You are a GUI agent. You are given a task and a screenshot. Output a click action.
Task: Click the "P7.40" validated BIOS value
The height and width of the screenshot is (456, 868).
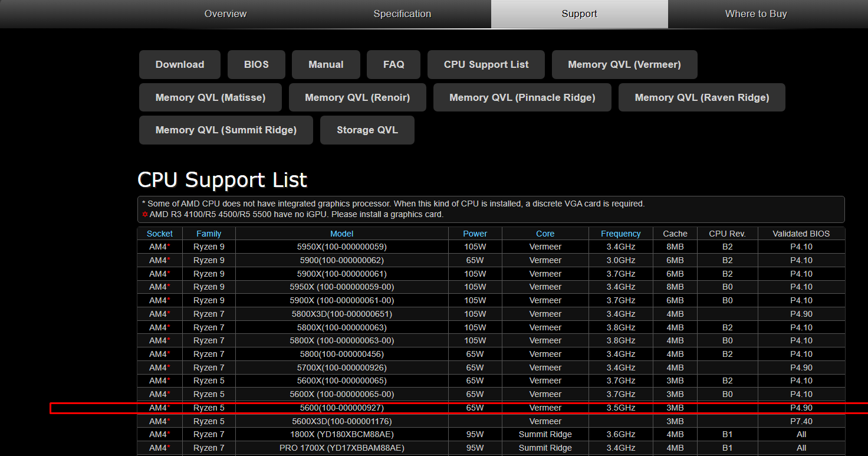click(801, 421)
